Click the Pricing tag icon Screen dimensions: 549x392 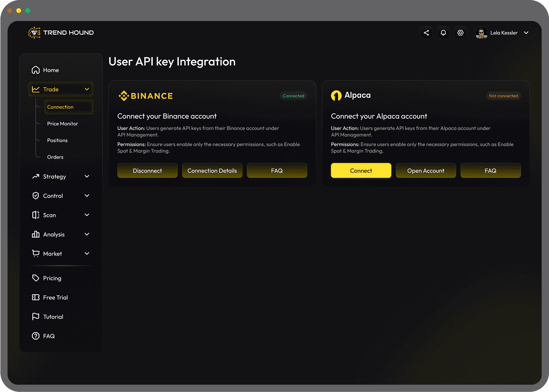click(x=36, y=278)
